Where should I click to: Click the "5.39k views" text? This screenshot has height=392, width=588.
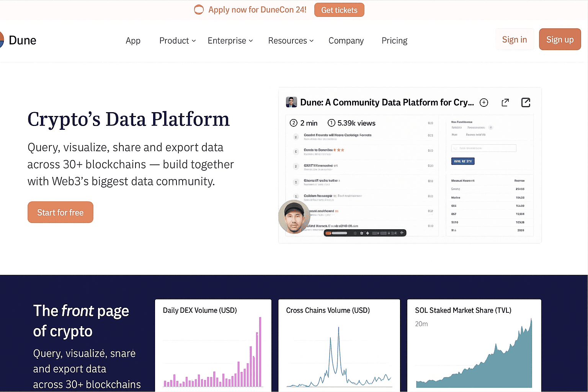coord(356,123)
